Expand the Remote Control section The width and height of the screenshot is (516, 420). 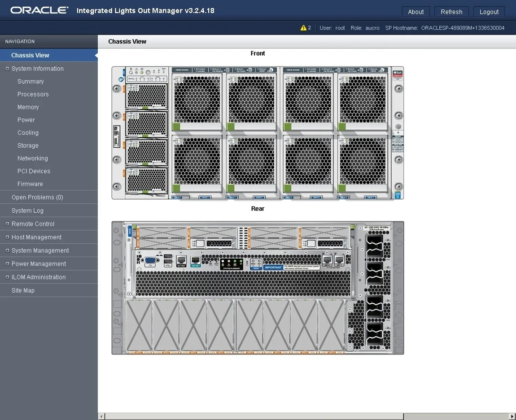[7, 223]
